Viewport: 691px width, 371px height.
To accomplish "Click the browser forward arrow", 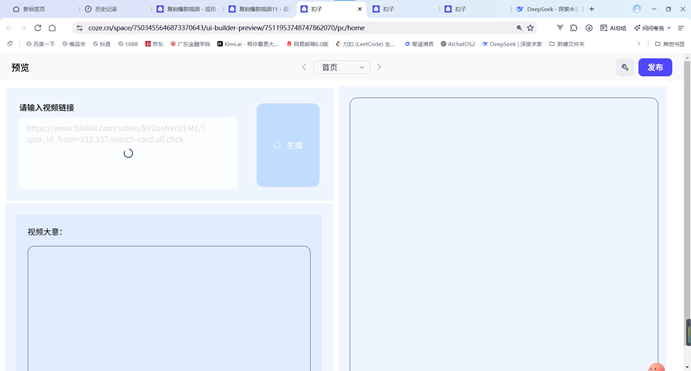I will pyautogui.click(x=23, y=28).
